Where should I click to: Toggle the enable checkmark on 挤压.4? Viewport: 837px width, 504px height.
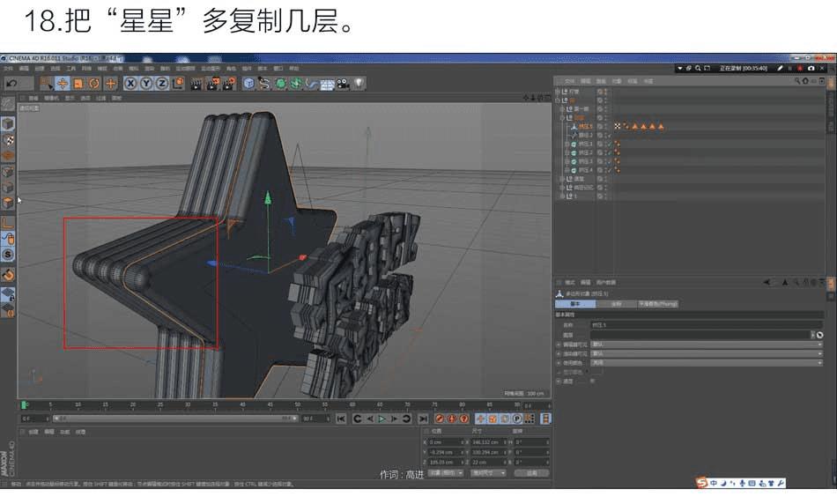pyautogui.click(x=610, y=170)
